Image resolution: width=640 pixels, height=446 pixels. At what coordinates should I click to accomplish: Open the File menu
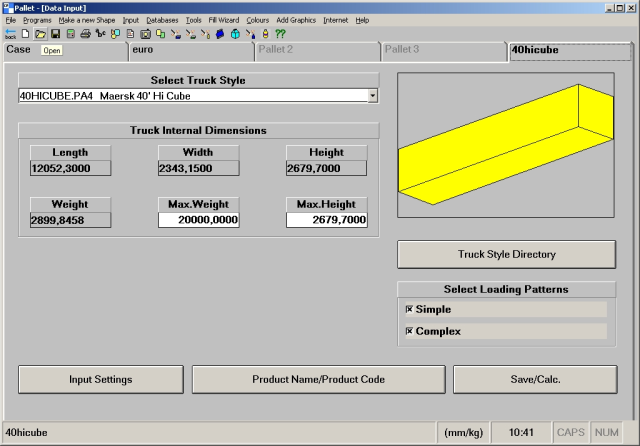point(11,20)
